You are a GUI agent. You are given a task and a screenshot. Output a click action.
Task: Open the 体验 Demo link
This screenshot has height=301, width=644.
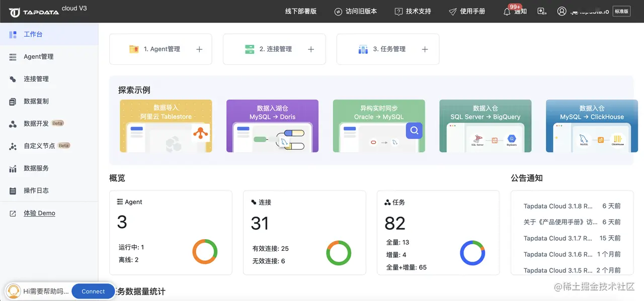click(39, 213)
